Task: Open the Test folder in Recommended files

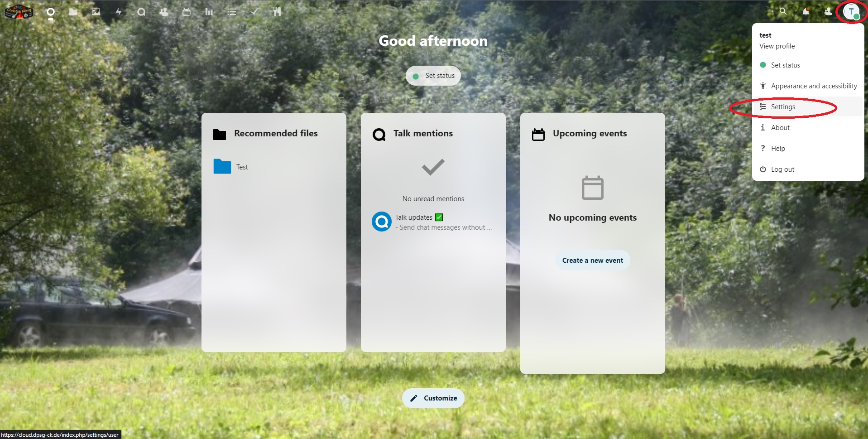Action: click(242, 167)
